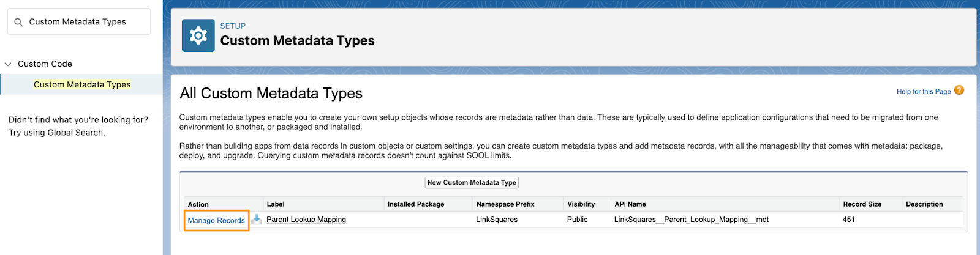Click the Namespace Prefix column header
The width and height of the screenshot is (980, 255).
click(x=505, y=204)
